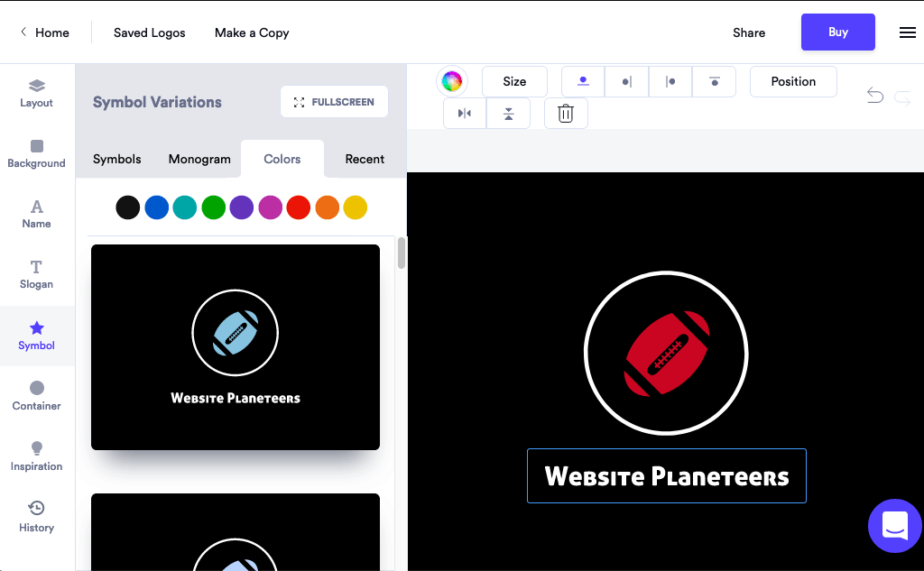Viewport: 924px width, 571px height.
Task: Open the Background options in sidebar
Action: pyautogui.click(x=36, y=154)
